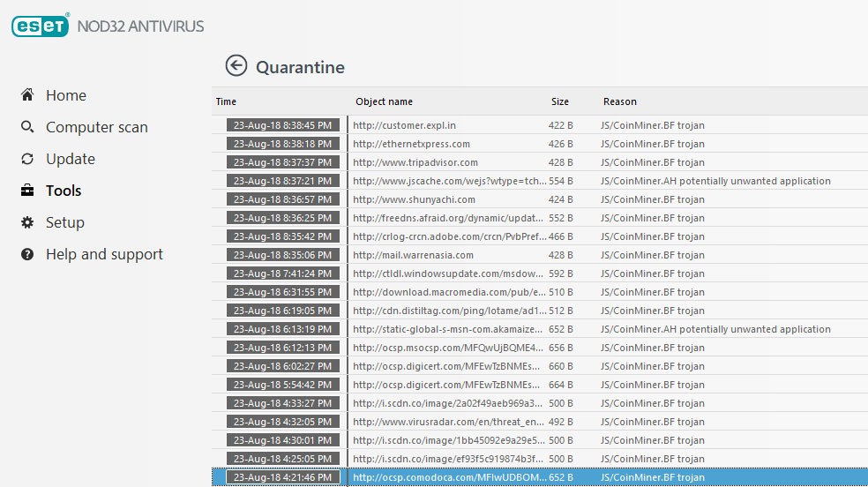Select the cdn.distiltag.com entry
The height and width of the screenshot is (487, 868).
[540, 311]
